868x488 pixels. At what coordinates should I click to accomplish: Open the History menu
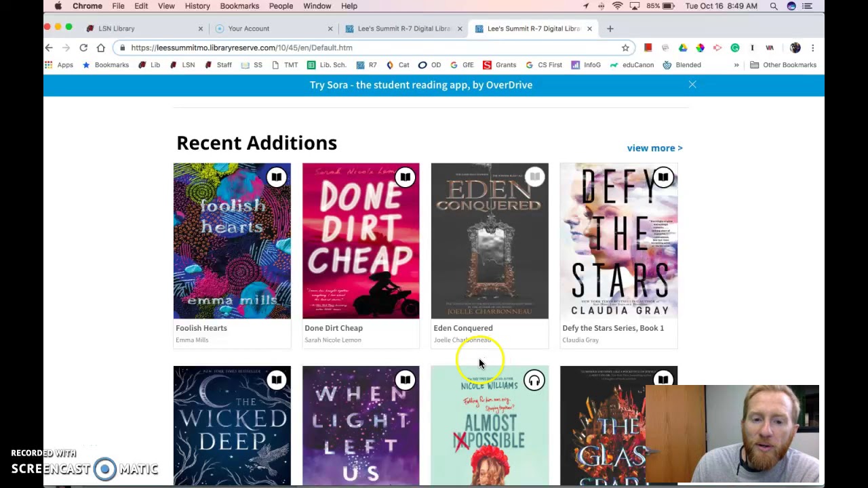[x=197, y=6]
